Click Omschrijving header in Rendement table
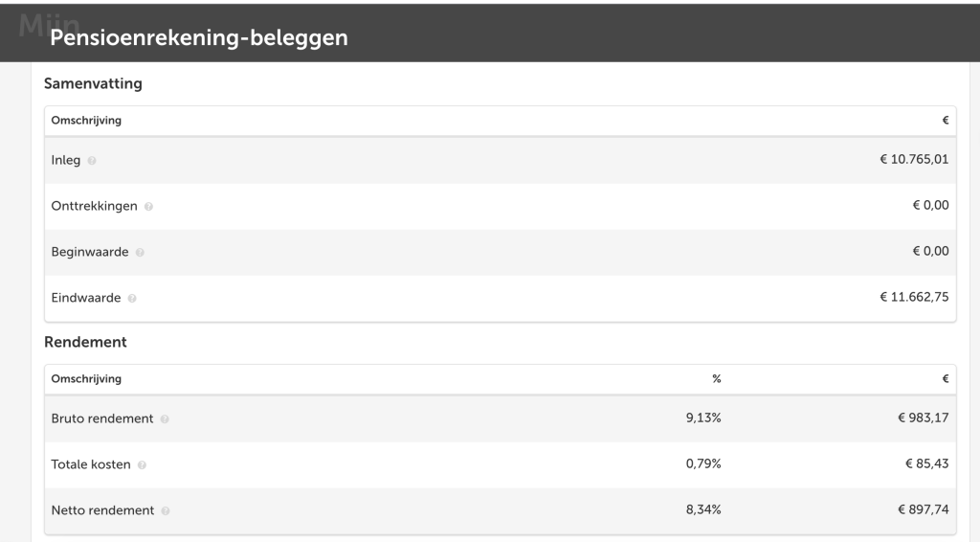The height and width of the screenshot is (542, 980). point(86,379)
